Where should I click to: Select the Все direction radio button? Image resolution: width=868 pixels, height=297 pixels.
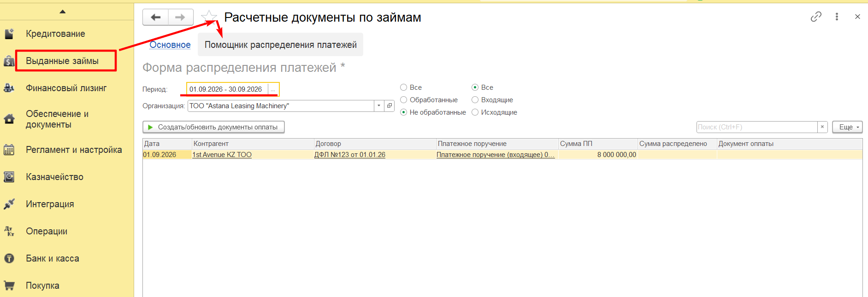point(475,87)
